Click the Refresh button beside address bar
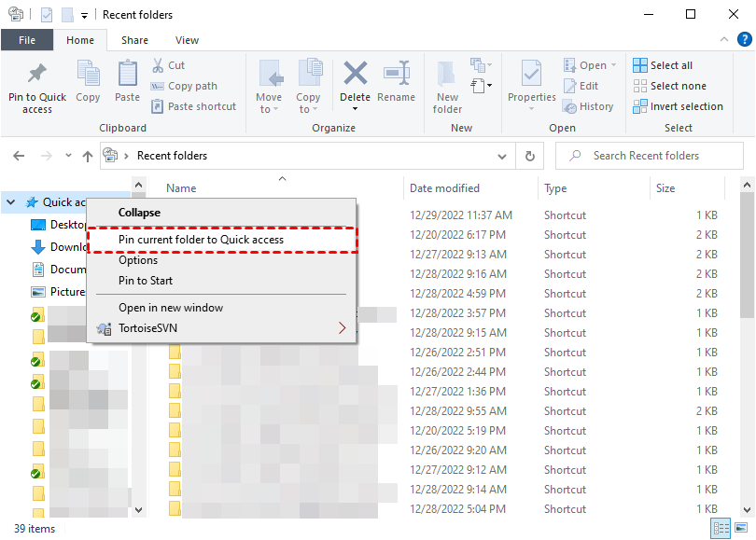The width and height of the screenshot is (756, 540). point(530,156)
